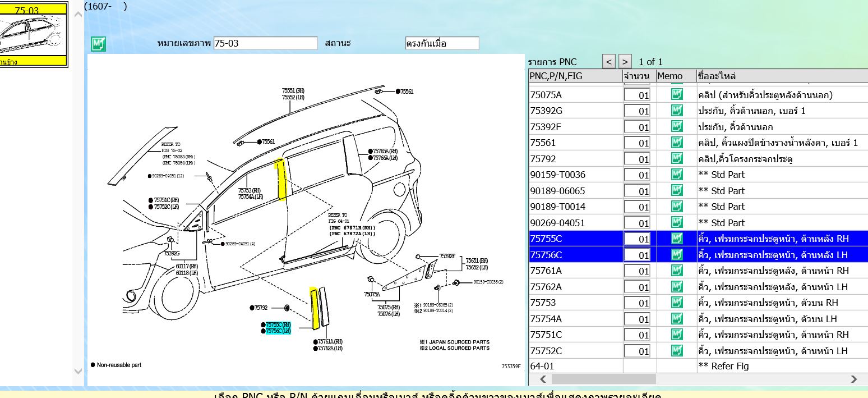This screenshot has height=398, width=868.
Task: Click the figure number field containing 75-03
Action: (265, 43)
